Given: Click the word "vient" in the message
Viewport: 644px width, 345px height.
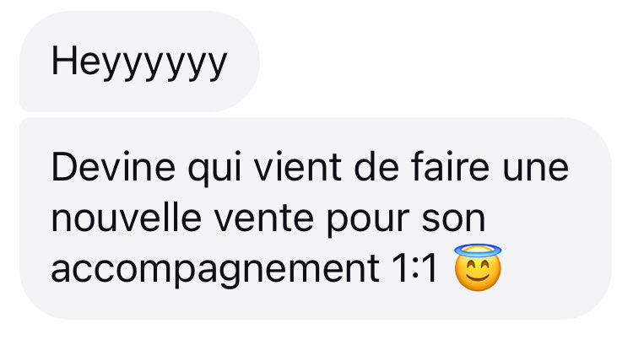Looking at the screenshot, I should [297, 166].
